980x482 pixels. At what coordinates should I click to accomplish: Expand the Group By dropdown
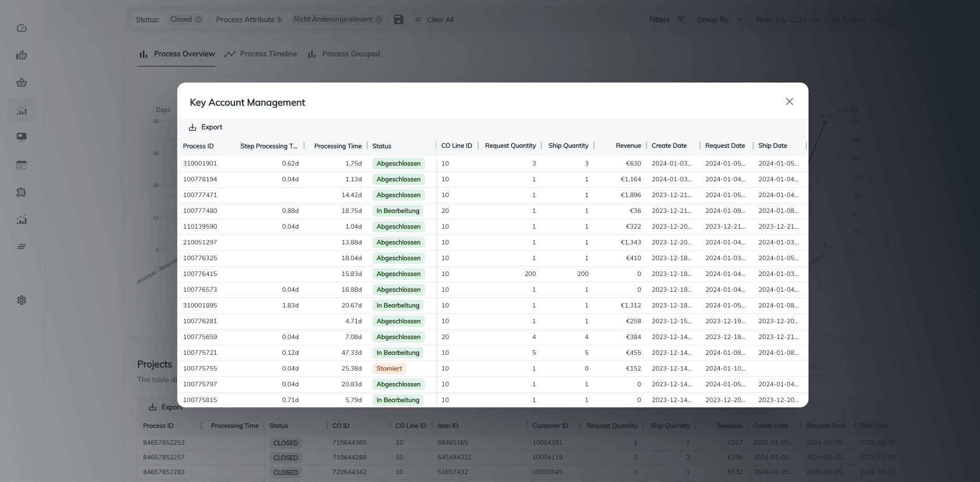(x=719, y=19)
